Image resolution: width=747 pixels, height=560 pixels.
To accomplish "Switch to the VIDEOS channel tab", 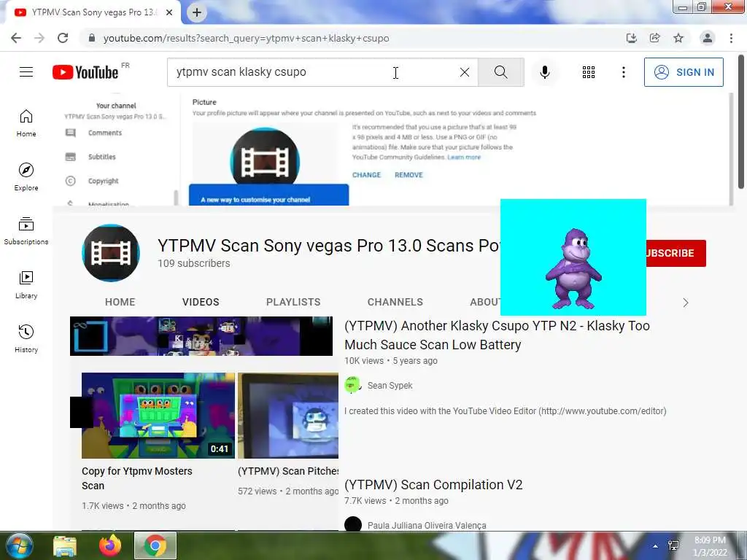I will 201,302.
